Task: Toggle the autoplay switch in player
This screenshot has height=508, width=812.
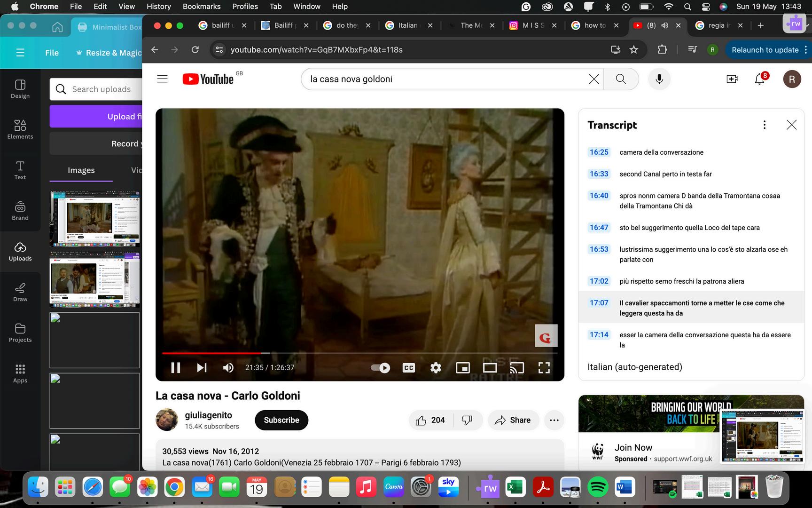Action: pos(380,368)
